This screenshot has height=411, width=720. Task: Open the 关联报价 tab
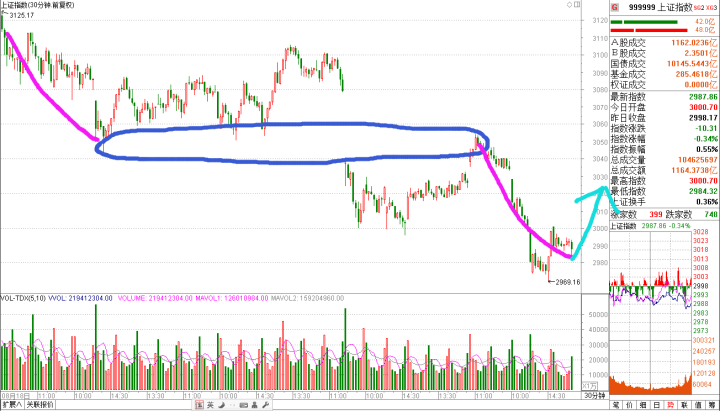[39, 405]
